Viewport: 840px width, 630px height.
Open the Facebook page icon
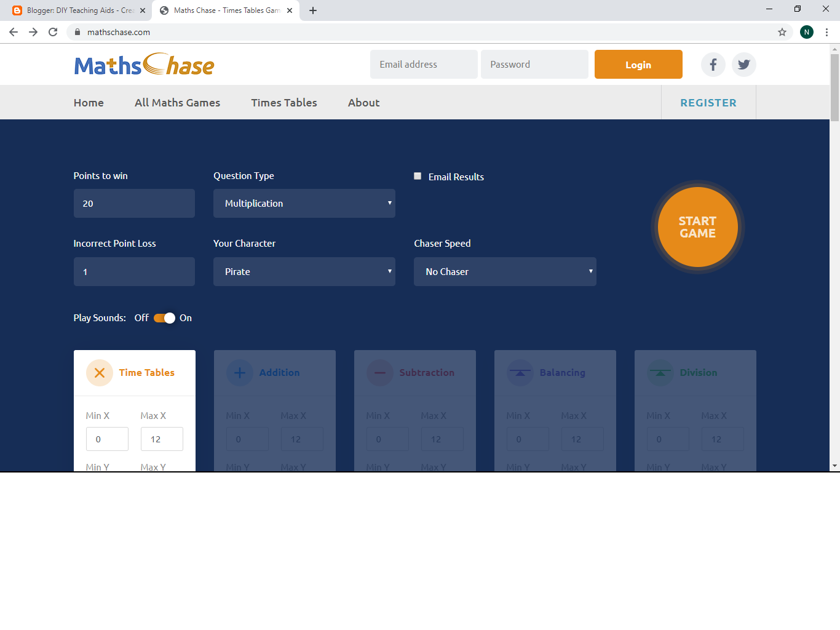713,65
